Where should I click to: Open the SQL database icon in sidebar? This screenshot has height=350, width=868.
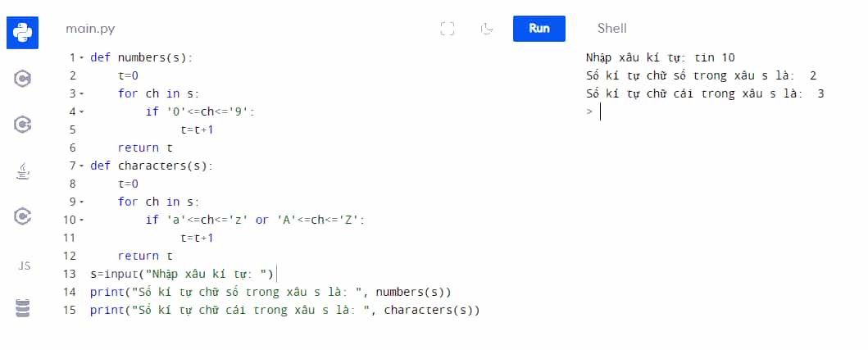pyautogui.click(x=23, y=308)
